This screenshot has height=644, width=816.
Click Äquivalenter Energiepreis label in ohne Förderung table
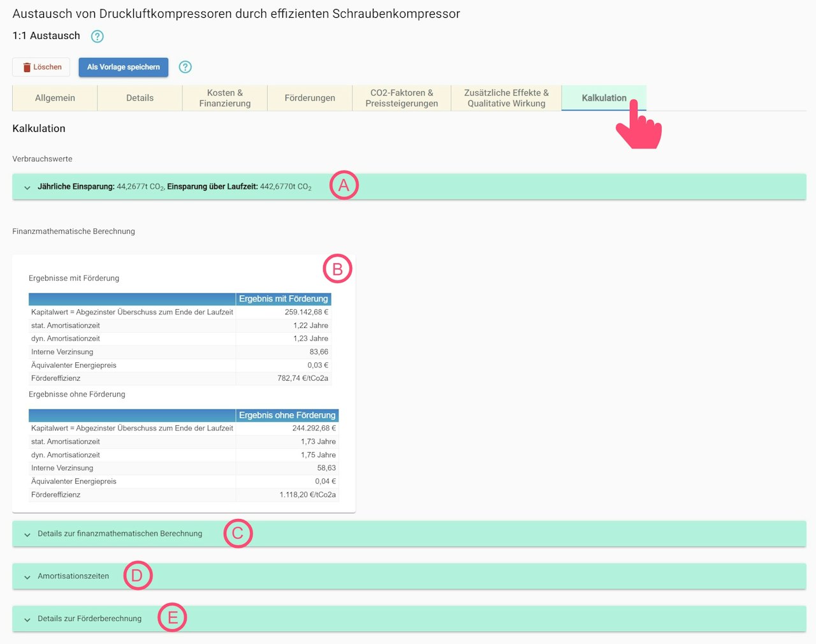[x=74, y=481]
